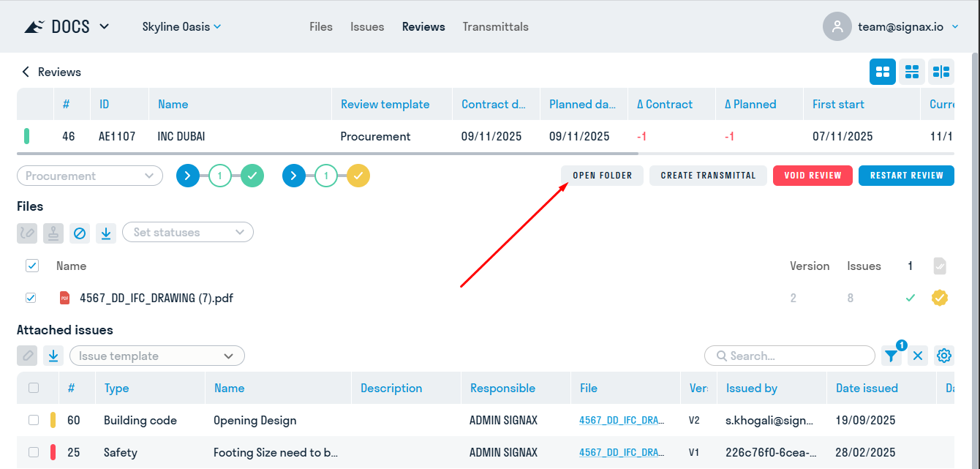This screenshot has height=469, width=980.
Task: Go to the Files tab
Action: pos(321,26)
